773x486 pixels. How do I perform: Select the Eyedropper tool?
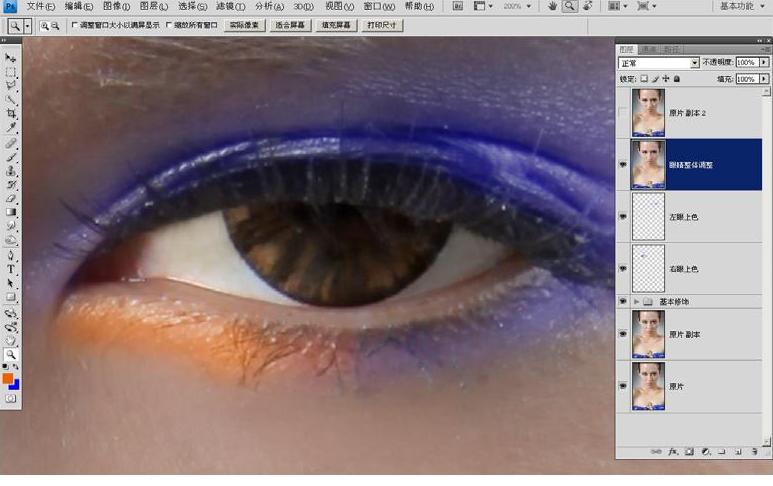pyautogui.click(x=10, y=127)
